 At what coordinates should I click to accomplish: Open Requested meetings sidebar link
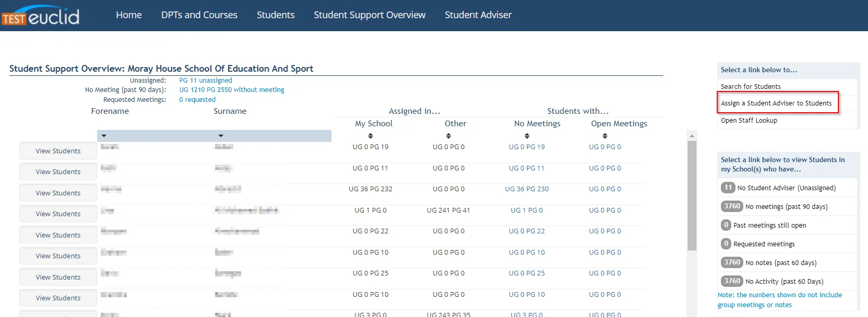(x=764, y=244)
